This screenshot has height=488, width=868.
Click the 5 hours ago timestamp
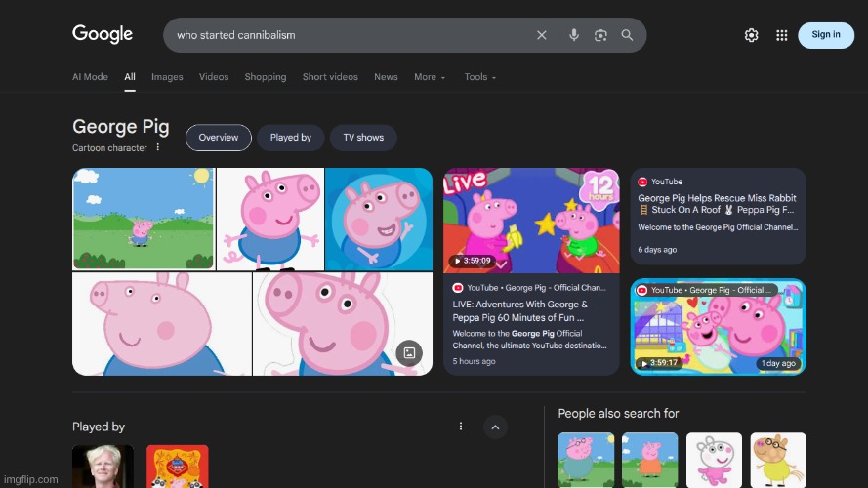click(474, 361)
